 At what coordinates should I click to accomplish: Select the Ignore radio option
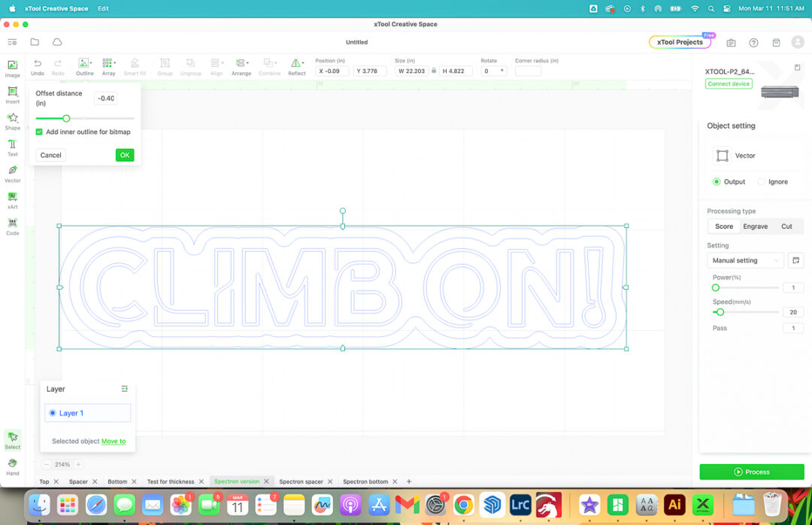762,182
